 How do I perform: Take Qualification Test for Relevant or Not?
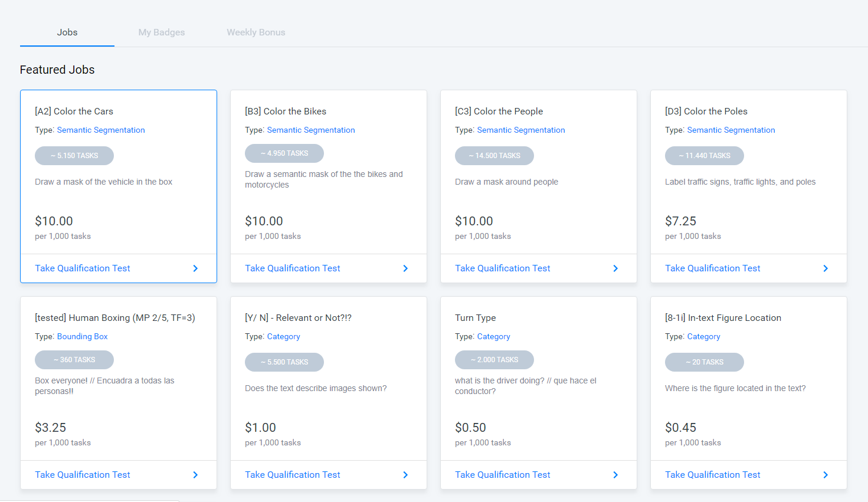pos(293,475)
